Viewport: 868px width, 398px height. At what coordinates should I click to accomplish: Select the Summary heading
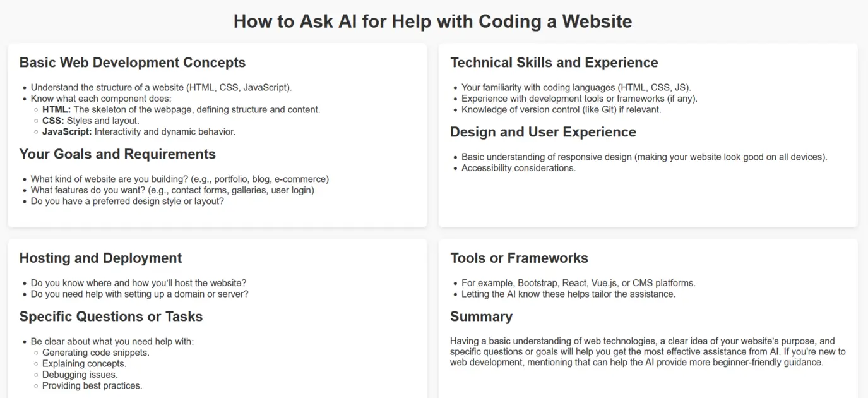(481, 317)
